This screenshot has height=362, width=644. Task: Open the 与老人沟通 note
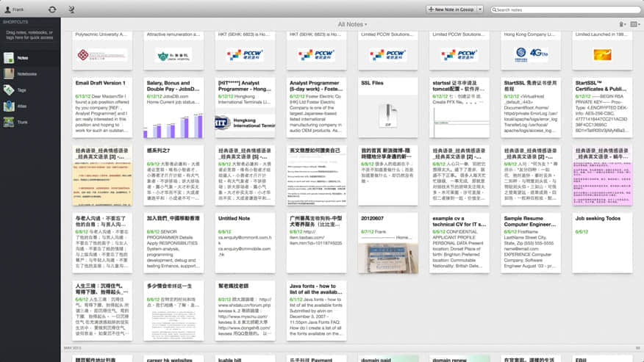coord(102,243)
